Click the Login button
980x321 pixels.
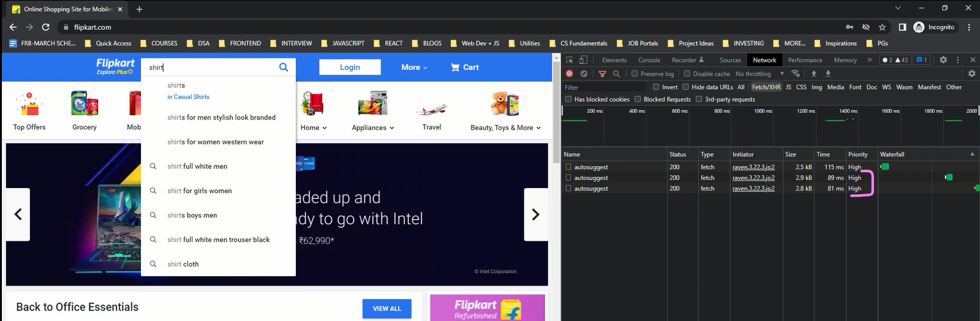point(350,67)
